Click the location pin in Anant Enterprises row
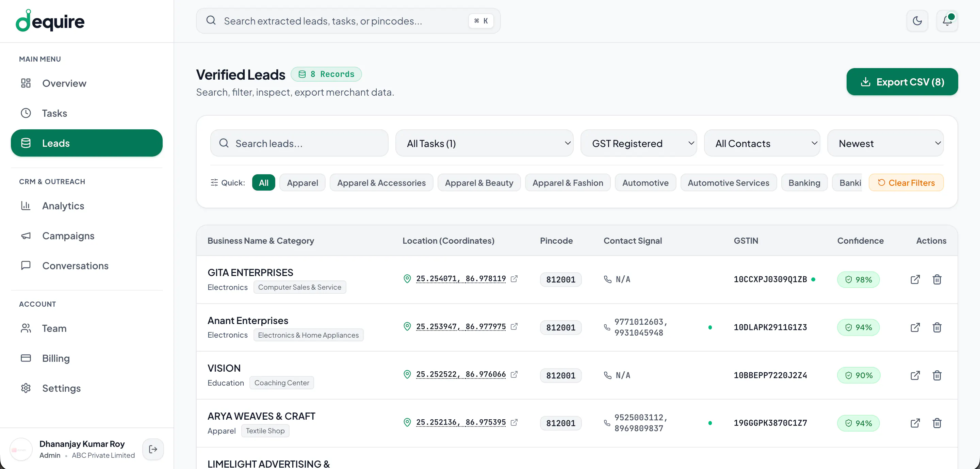Viewport: 980px width, 469px height. (407, 327)
